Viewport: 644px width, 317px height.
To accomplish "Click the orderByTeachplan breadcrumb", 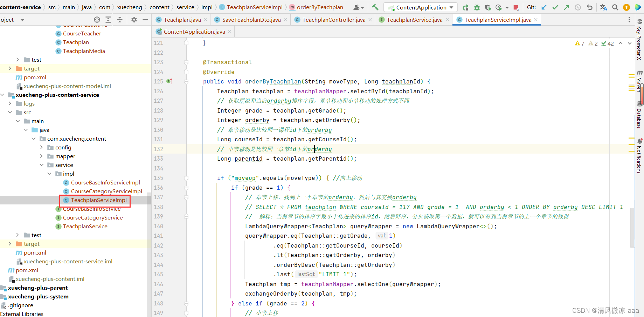I will (316, 7).
